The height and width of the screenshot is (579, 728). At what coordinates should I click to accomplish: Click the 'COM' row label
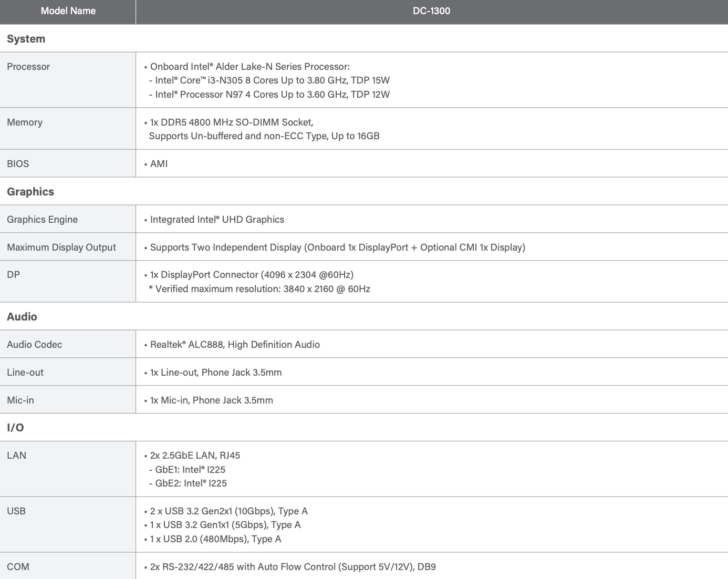point(18,567)
